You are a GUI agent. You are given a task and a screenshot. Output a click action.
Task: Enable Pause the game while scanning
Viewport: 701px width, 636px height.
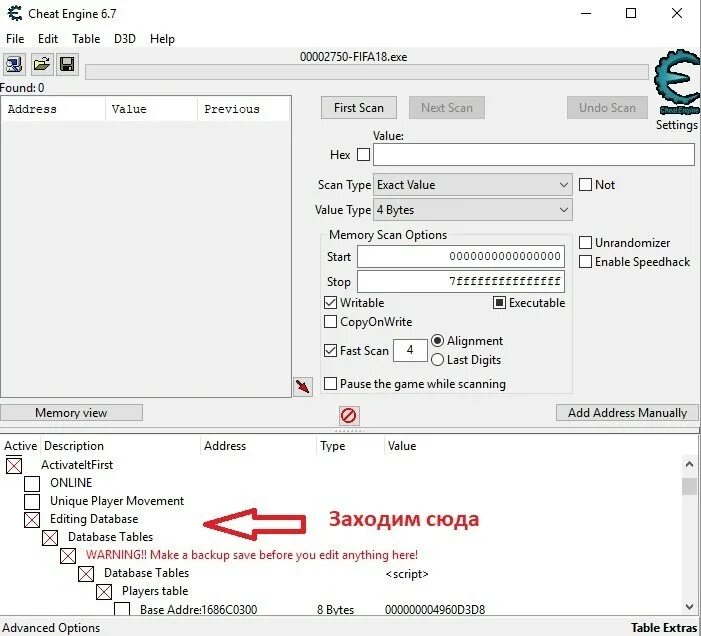pos(330,383)
